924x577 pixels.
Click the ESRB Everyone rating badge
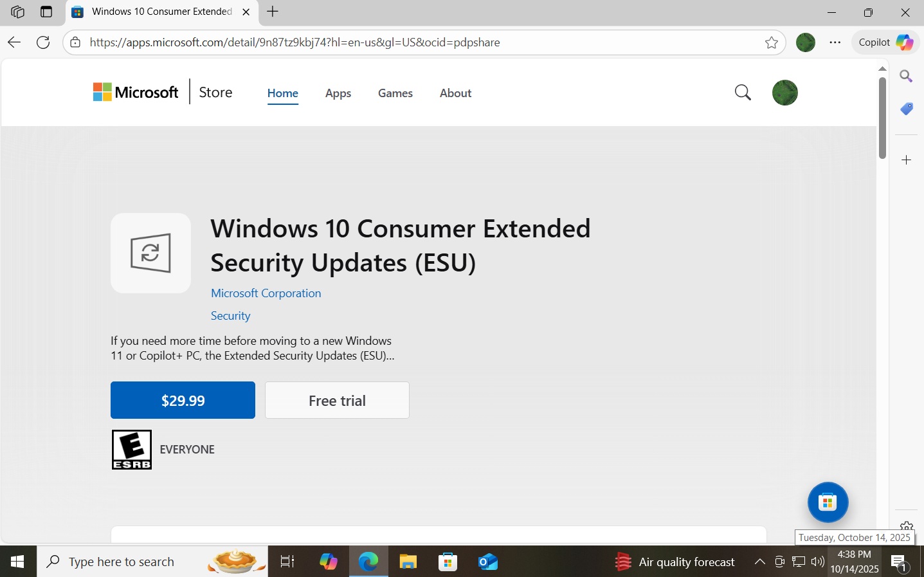click(x=132, y=450)
